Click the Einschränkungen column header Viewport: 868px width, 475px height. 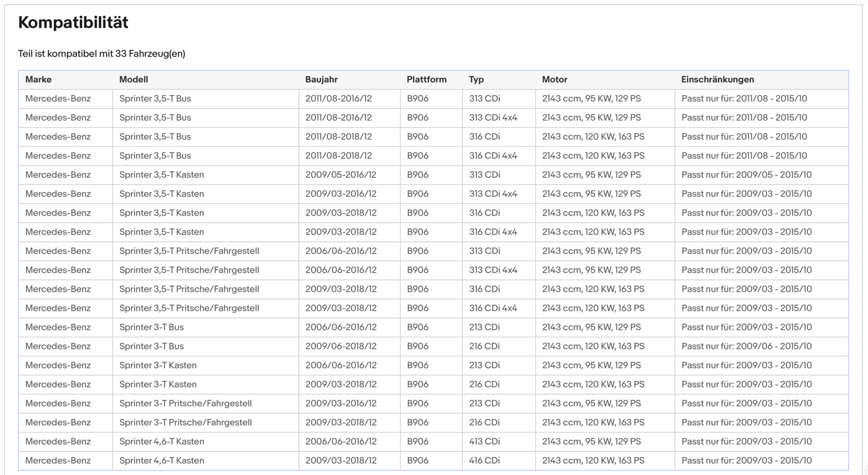point(717,79)
